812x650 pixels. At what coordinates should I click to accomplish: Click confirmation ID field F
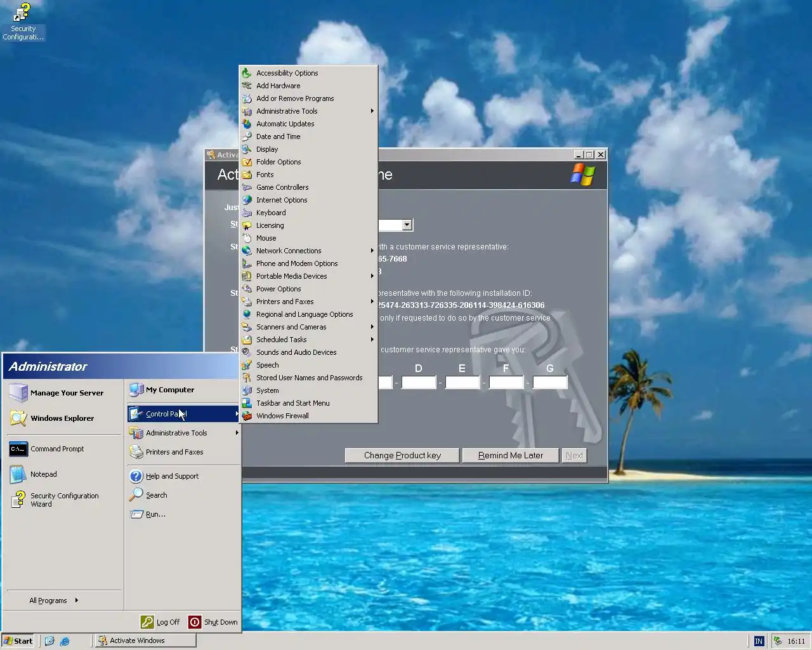tap(506, 382)
